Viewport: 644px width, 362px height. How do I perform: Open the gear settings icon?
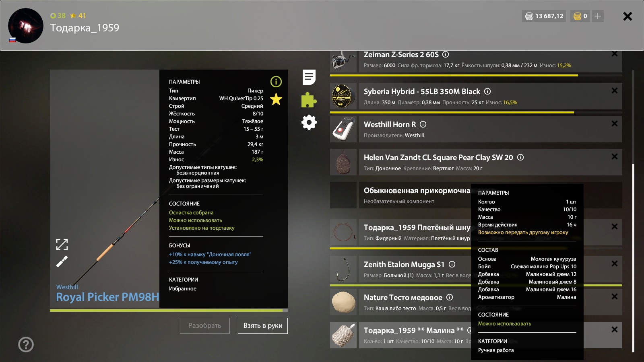pyautogui.click(x=309, y=122)
